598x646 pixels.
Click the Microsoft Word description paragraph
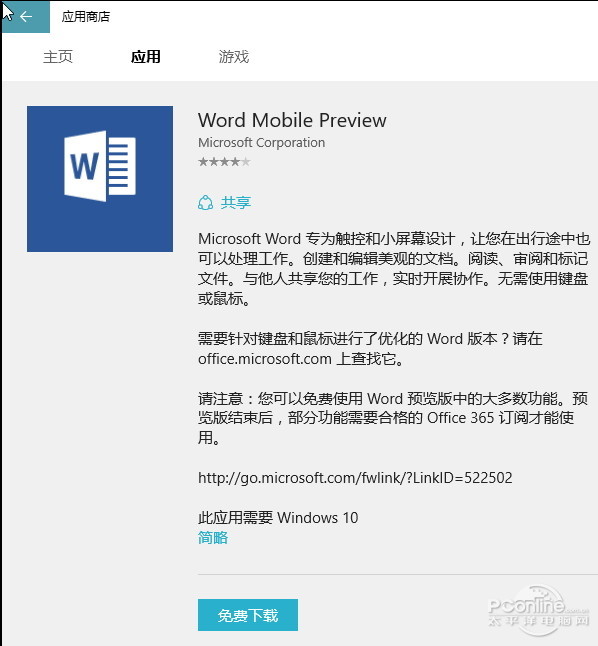pos(394,269)
